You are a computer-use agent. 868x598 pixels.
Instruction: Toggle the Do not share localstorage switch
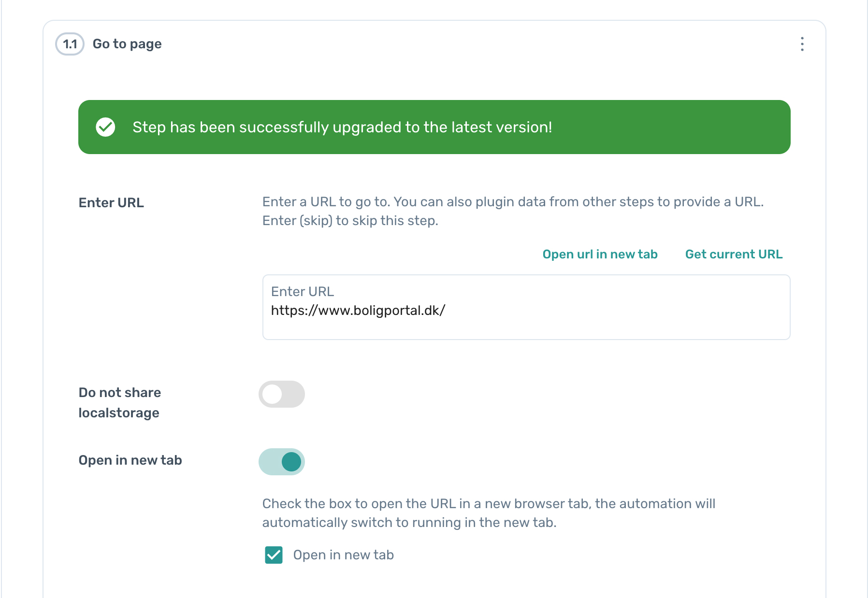(282, 394)
